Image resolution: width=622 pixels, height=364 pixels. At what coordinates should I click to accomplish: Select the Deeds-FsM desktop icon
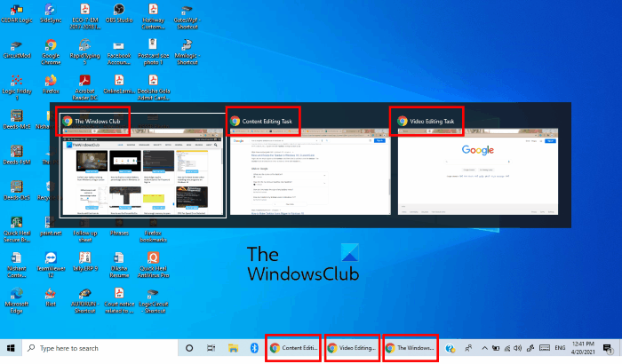coord(17,155)
